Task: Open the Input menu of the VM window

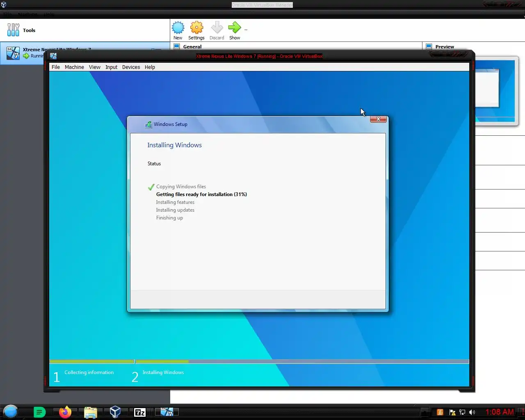Action: click(x=111, y=67)
